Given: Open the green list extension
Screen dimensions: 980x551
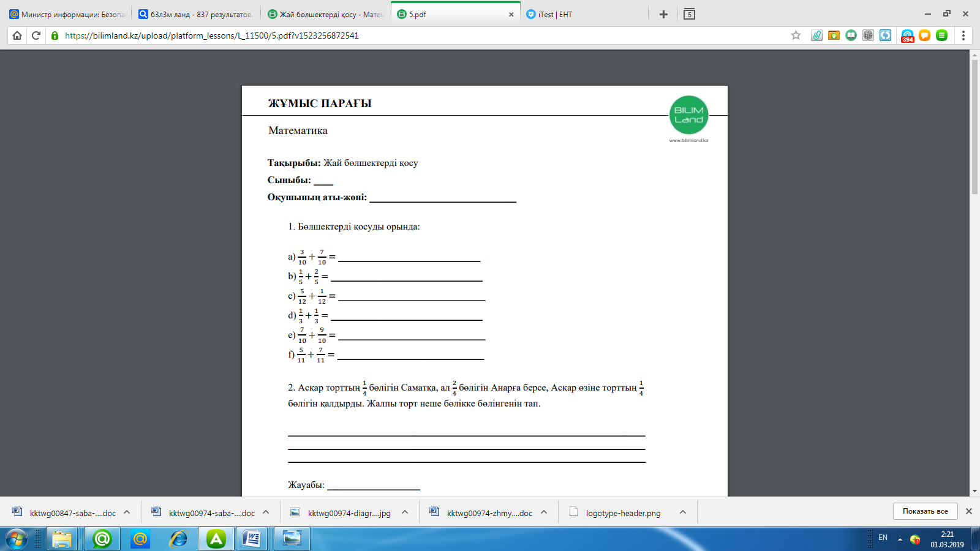Looking at the screenshot, I should [942, 36].
